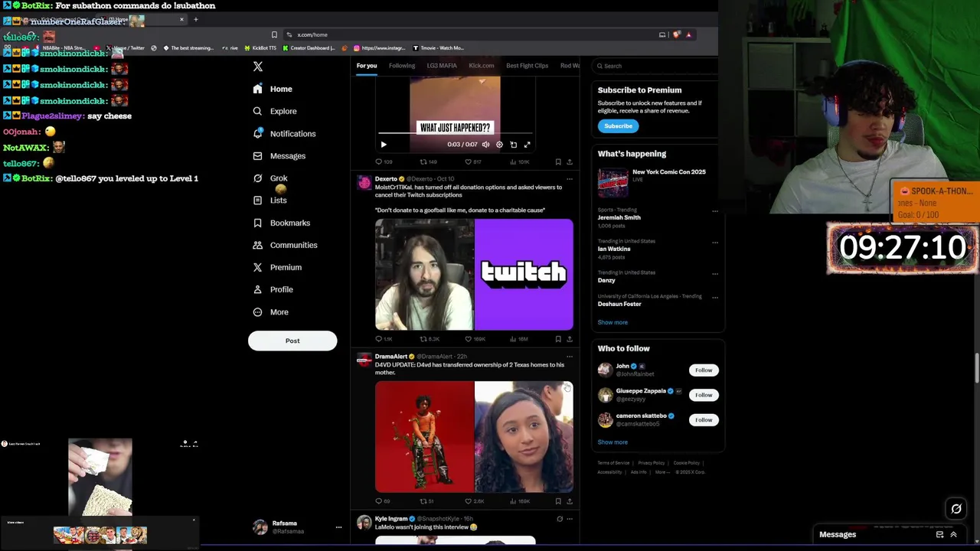
Task: Open the Tmovie bookmark
Action: pyautogui.click(x=438, y=48)
